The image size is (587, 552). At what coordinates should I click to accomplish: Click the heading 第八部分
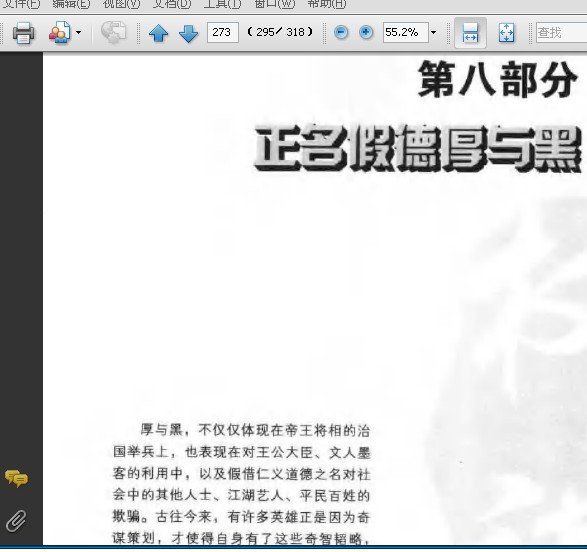pos(498,80)
